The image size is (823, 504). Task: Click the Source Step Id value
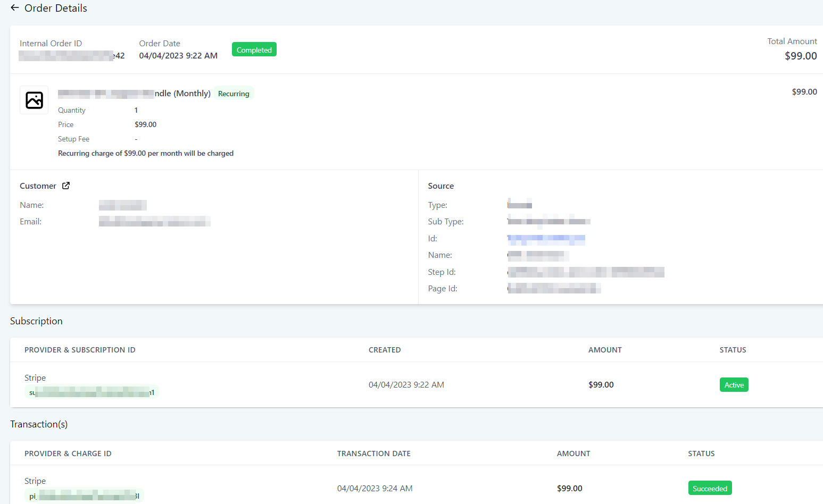coord(586,272)
